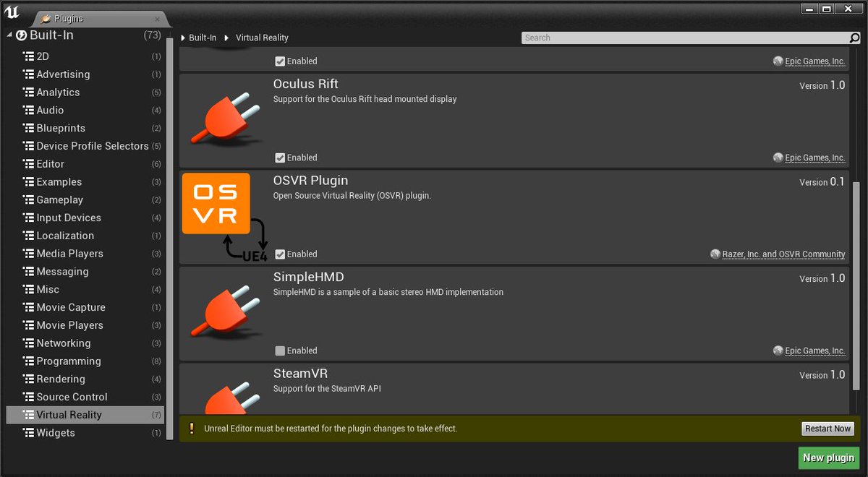Click the Oculus Rift description text
Screen dimensions: 868x477
pyautogui.click(x=365, y=99)
